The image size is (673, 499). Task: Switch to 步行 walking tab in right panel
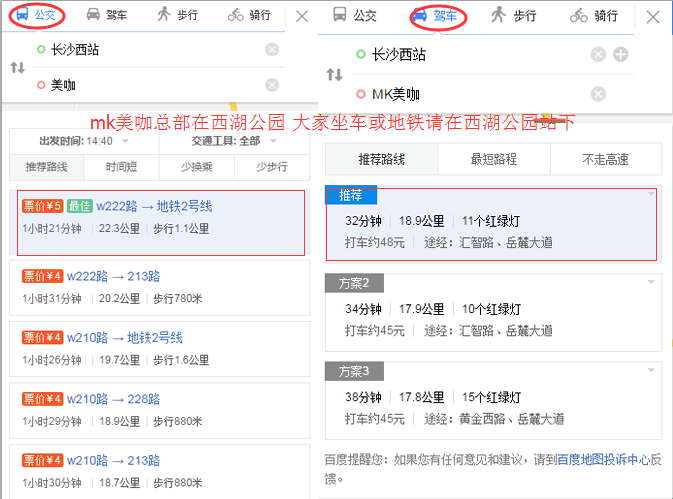coord(514,15)
